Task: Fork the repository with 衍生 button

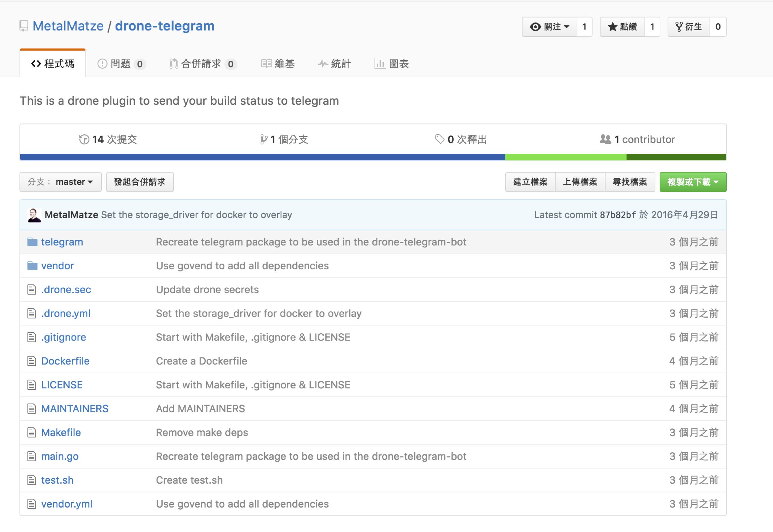Action: pos(688,27)
